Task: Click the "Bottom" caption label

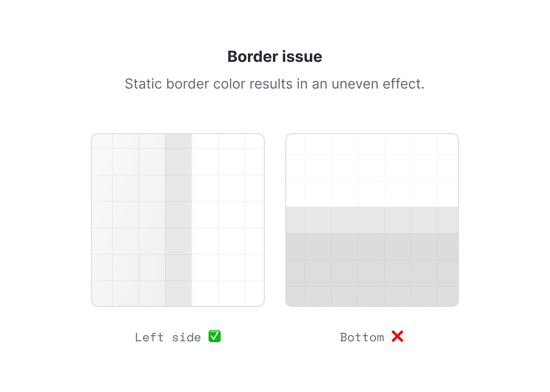Action: click(362, 337)
